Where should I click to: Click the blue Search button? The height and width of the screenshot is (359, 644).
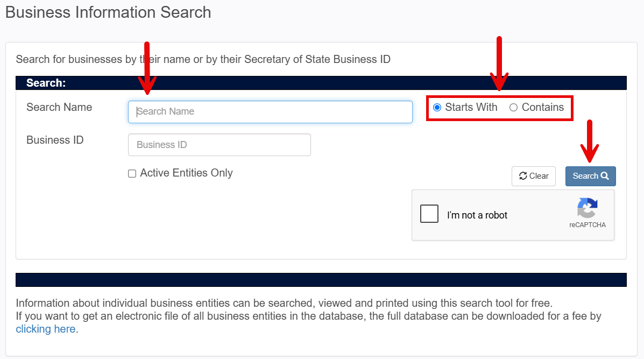pos(590,176)
